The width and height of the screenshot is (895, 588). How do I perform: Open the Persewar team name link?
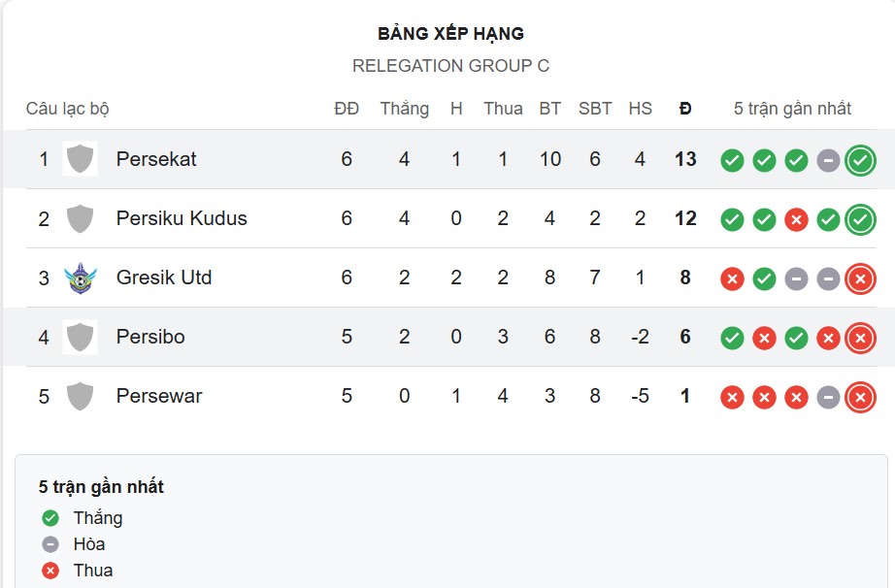[159, 396]
